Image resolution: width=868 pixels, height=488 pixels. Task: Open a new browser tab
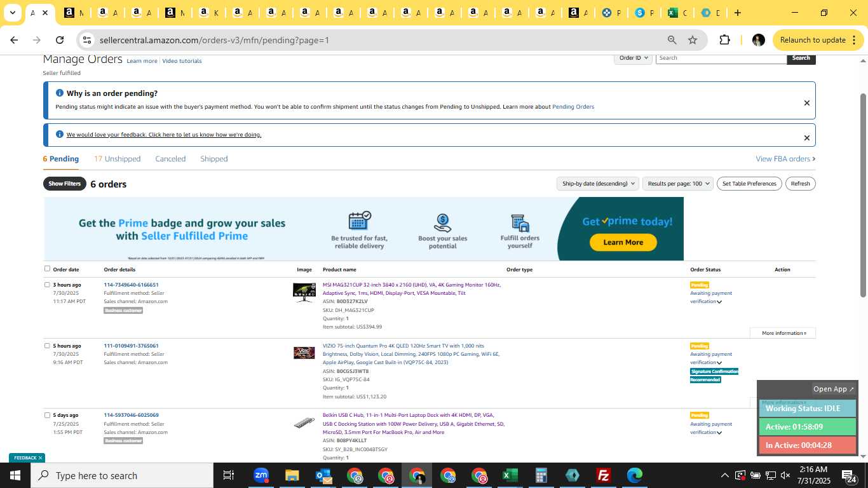pyautogui.click(x=737, y=13)
